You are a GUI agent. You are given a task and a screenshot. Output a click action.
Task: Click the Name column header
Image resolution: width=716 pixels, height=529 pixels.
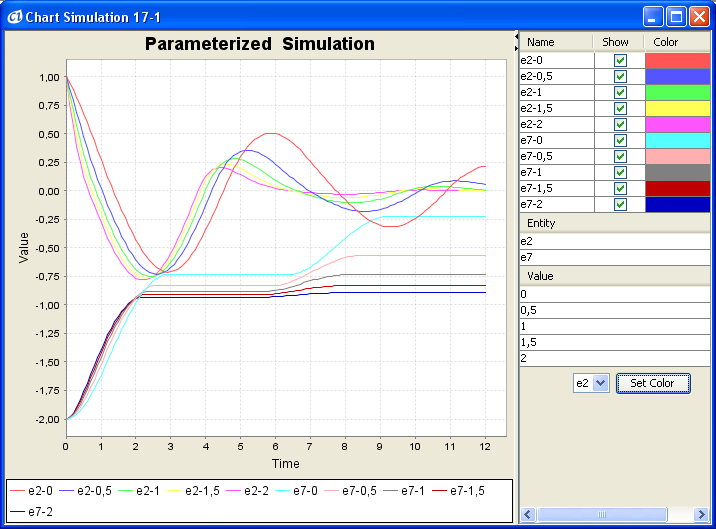pyautogui.click(x=556, y=42)
